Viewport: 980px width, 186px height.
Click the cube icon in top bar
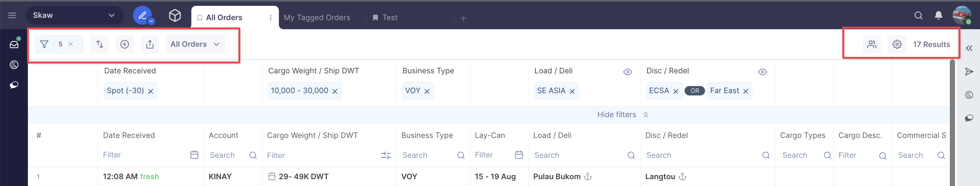click(174, 15)
